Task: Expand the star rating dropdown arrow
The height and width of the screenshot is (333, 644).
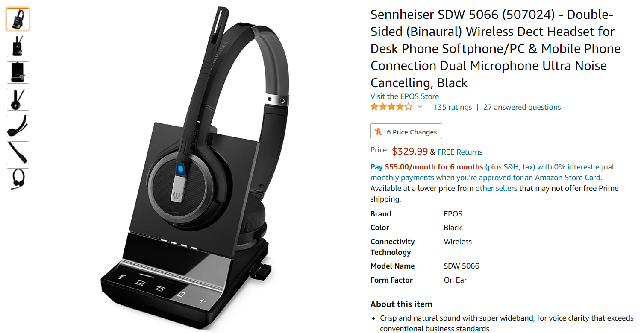Action: (x=420, y=107)
